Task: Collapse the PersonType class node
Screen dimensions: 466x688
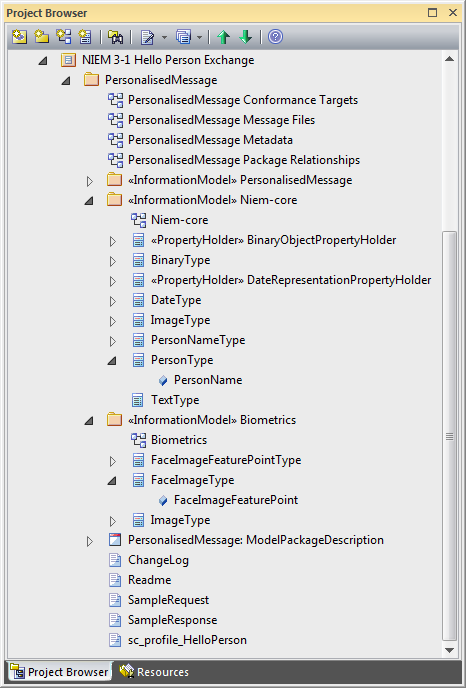Action: pos(112,361)
